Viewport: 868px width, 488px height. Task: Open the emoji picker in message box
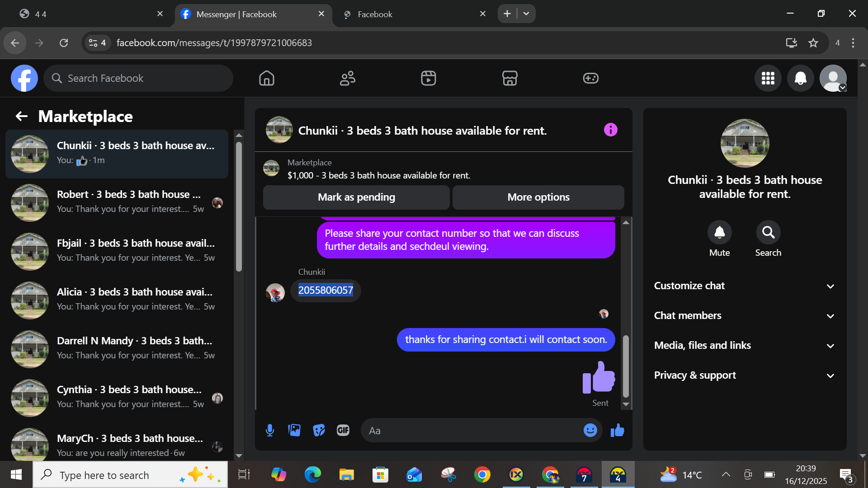590,431
